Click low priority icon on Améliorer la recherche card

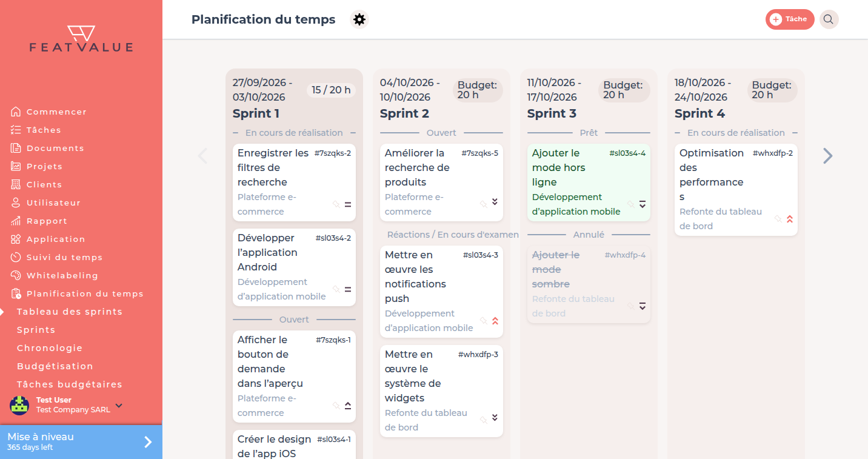[495, 202]
